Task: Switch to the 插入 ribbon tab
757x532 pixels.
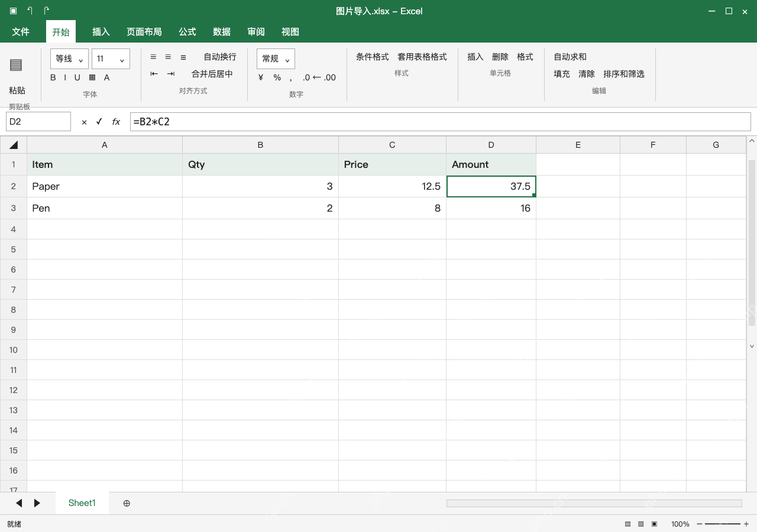Action: [x=101, y=32]
